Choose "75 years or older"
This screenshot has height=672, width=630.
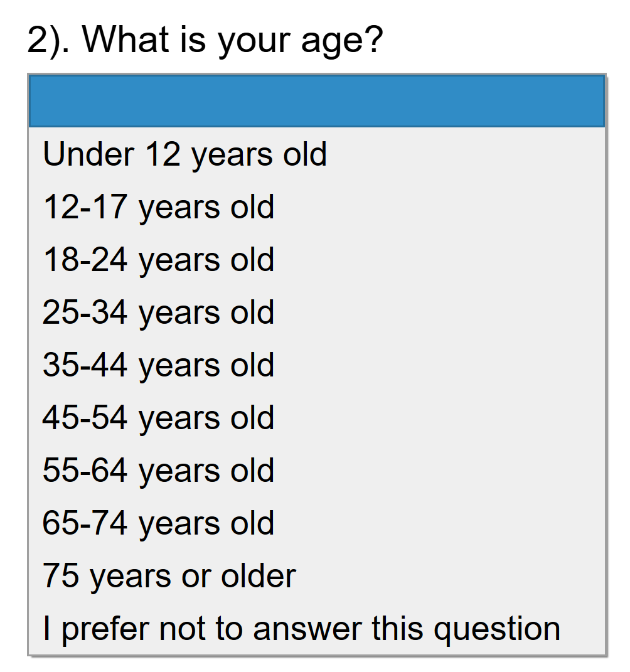(x=169, y=576)
